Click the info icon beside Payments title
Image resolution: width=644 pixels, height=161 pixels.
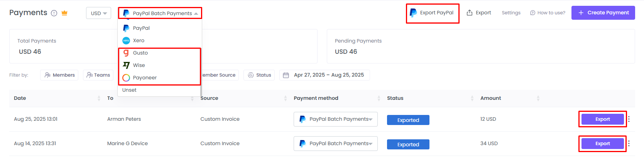[54, 13]
